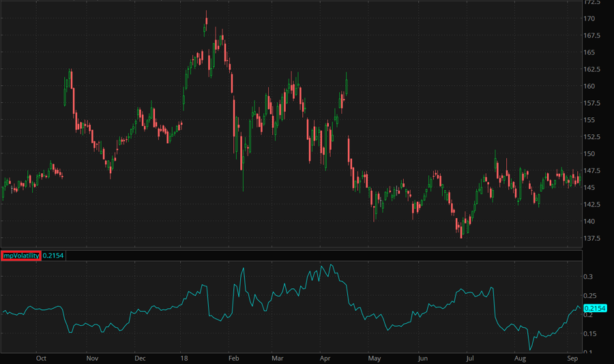Click the Apr label on time axis
Viewport: 614px width, 364px height.
[325, 357]
